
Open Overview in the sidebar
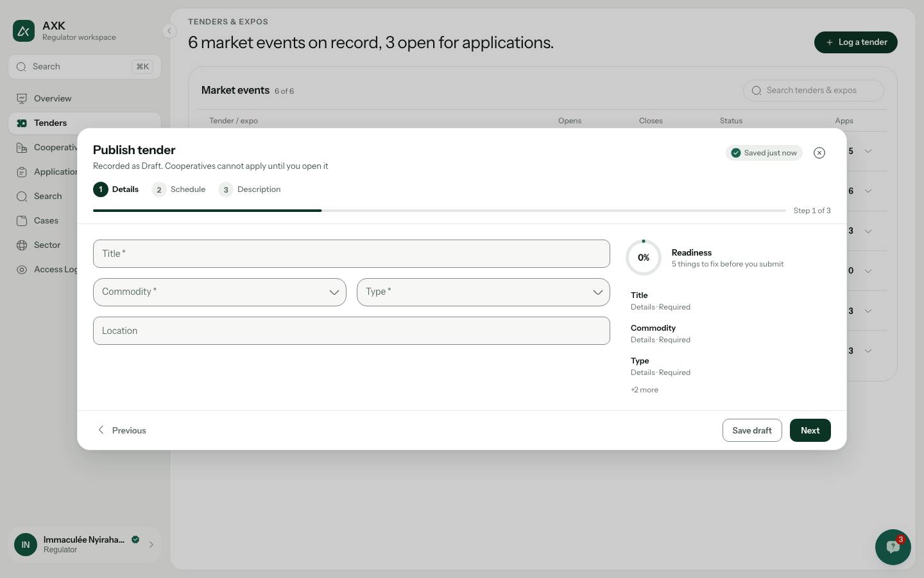[85, 98]
